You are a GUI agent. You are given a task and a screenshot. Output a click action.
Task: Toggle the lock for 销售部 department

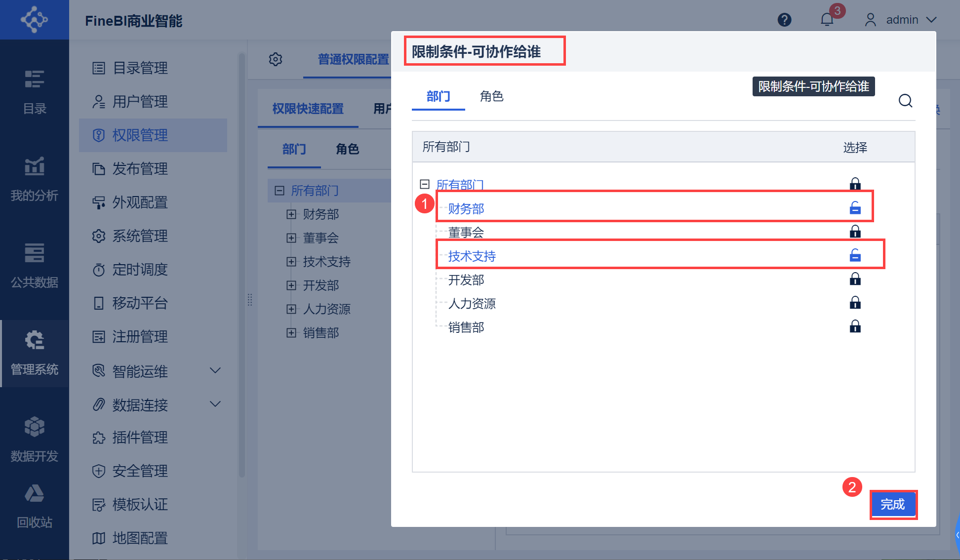tap(855, 326)
